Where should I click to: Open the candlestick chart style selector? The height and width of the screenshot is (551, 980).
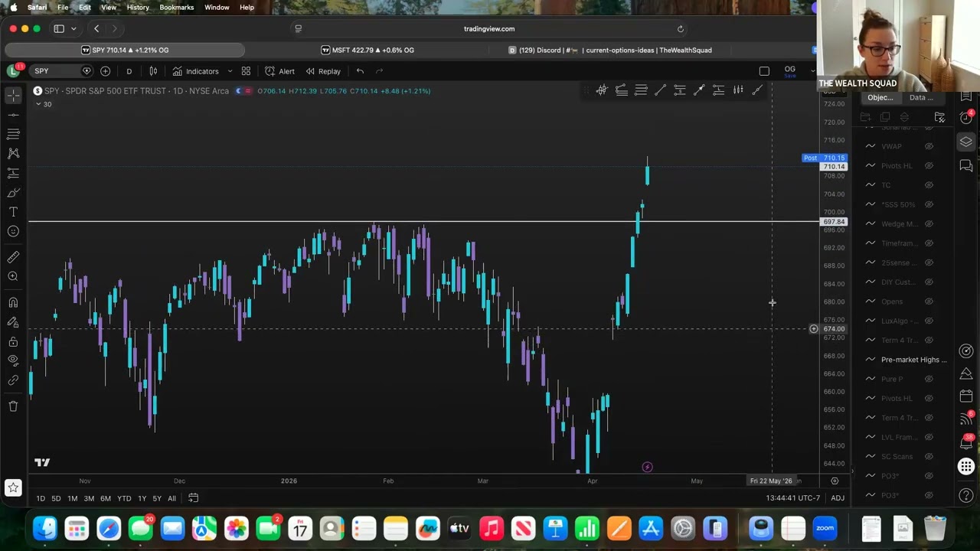153,71
